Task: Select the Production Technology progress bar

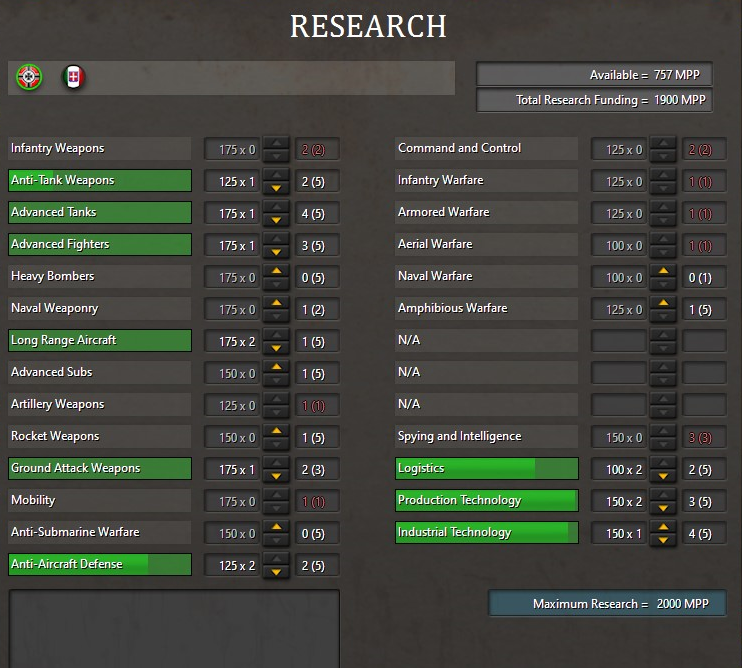Action: (x=487, y=501)
